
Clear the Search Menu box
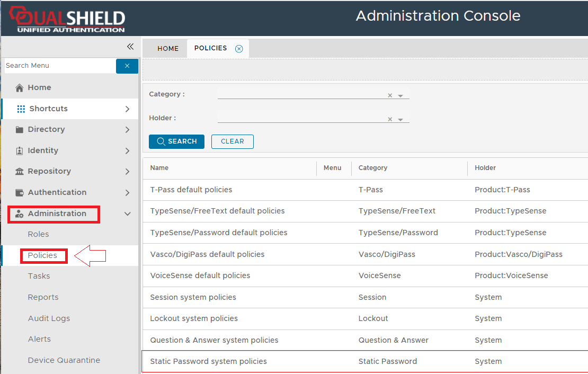point(127,66)
